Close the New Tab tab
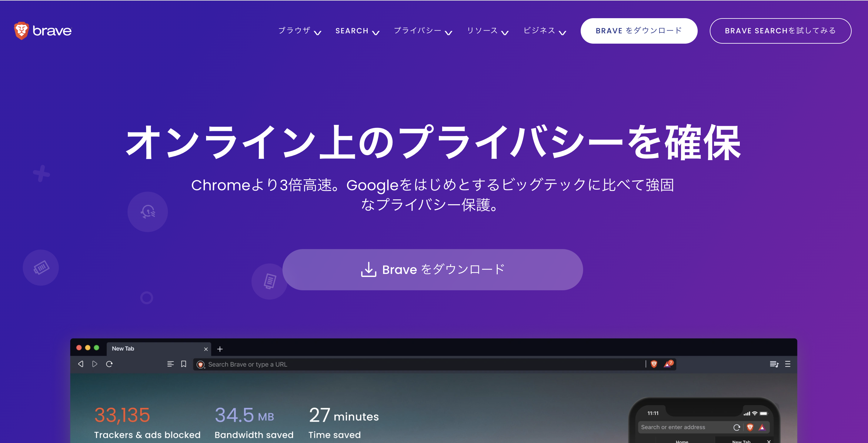The image size is (868, 443). click(x=206, y=349)
